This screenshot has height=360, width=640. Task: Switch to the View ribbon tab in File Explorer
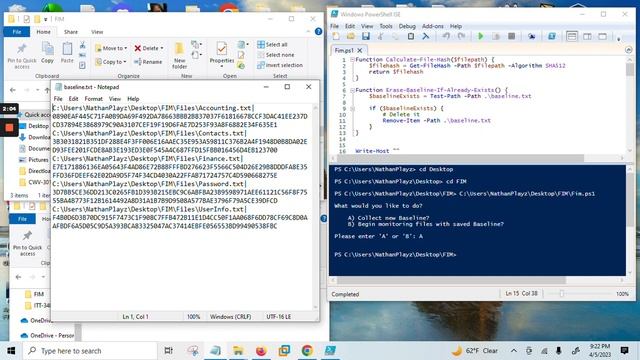point(97,32)
